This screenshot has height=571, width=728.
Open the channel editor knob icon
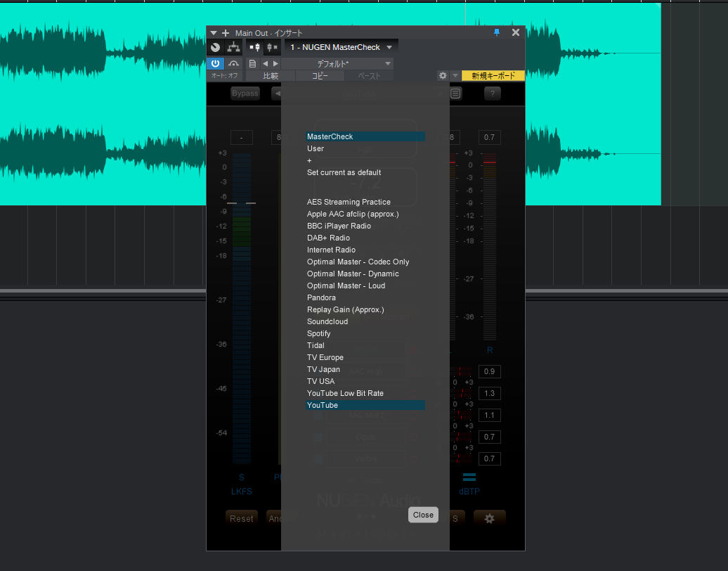coord(216,47)
